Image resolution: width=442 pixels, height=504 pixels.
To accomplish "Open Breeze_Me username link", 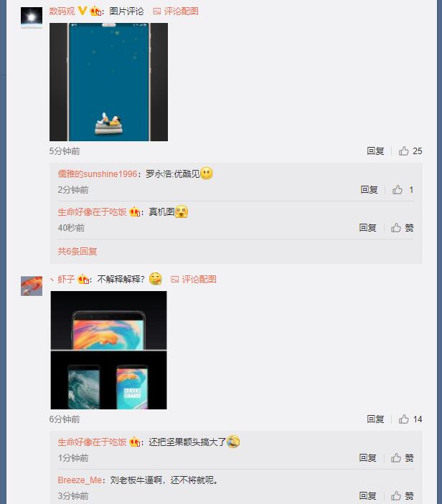I will [80, 480].
